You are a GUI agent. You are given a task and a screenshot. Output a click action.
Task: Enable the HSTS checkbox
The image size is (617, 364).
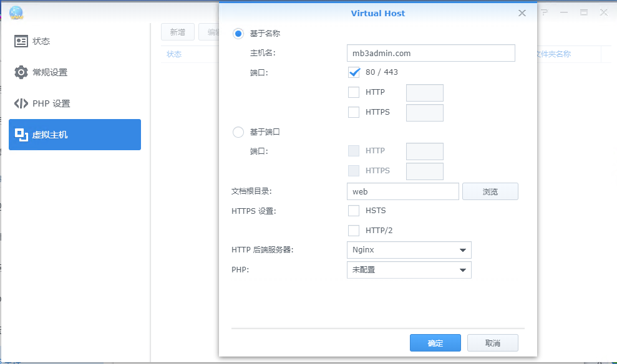tap(354, 211)
